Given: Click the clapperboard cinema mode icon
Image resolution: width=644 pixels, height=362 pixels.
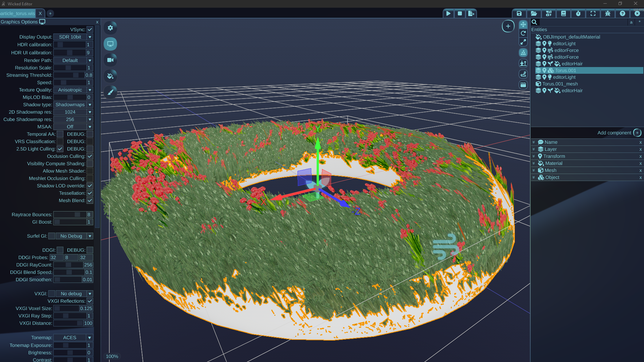Looking at the screenshot, I should point(523,85).
